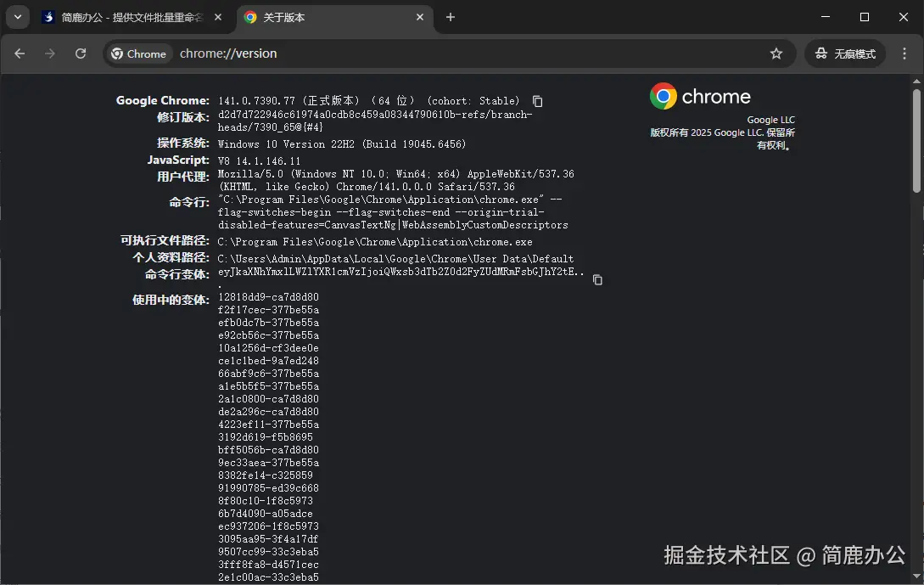
Task: Open the tab search dropdown arrow
Action: (18, 17)
